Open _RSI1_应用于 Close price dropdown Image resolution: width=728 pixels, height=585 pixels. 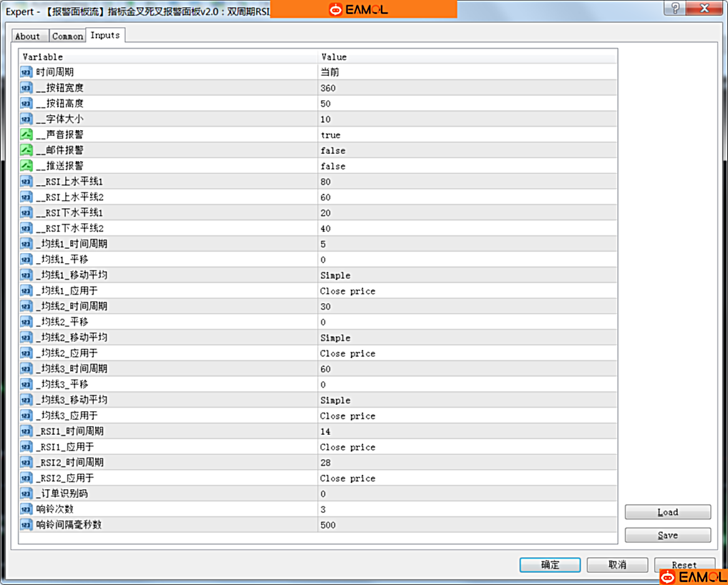[x=467, y=447]
